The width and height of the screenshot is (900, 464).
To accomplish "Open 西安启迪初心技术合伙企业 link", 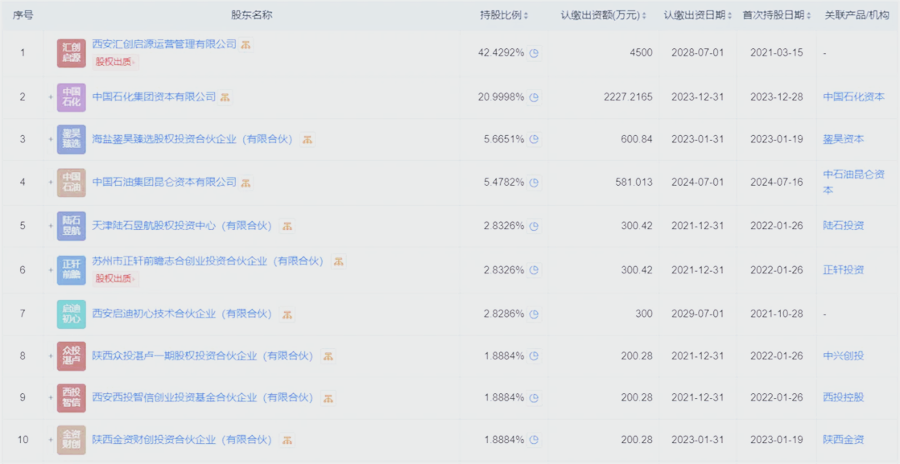I will point(182,314).
